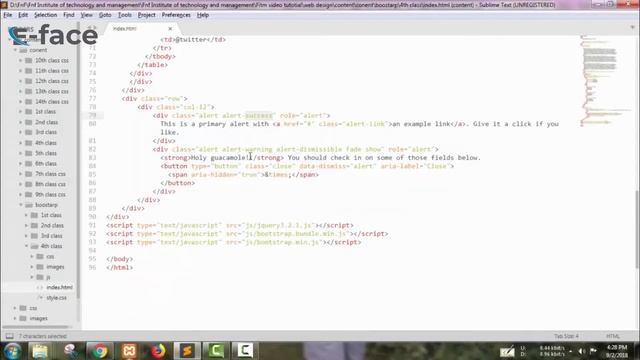Expand the 12th class css folder arrow
Image resolution: width=640 pixels, height=360 pixels.
[x=20, y=81]
